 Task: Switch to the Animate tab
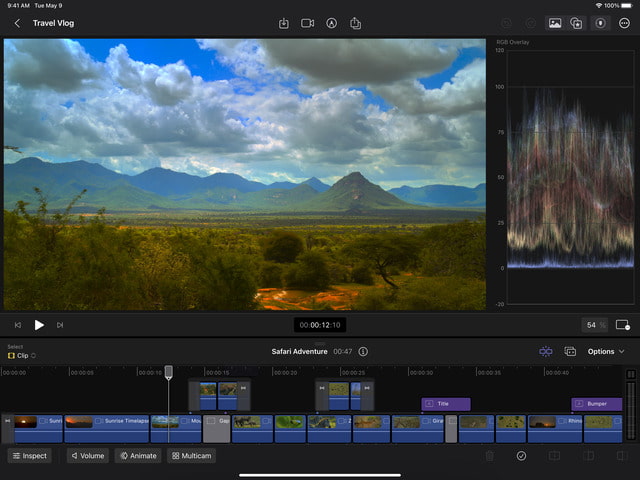point(137,456)
